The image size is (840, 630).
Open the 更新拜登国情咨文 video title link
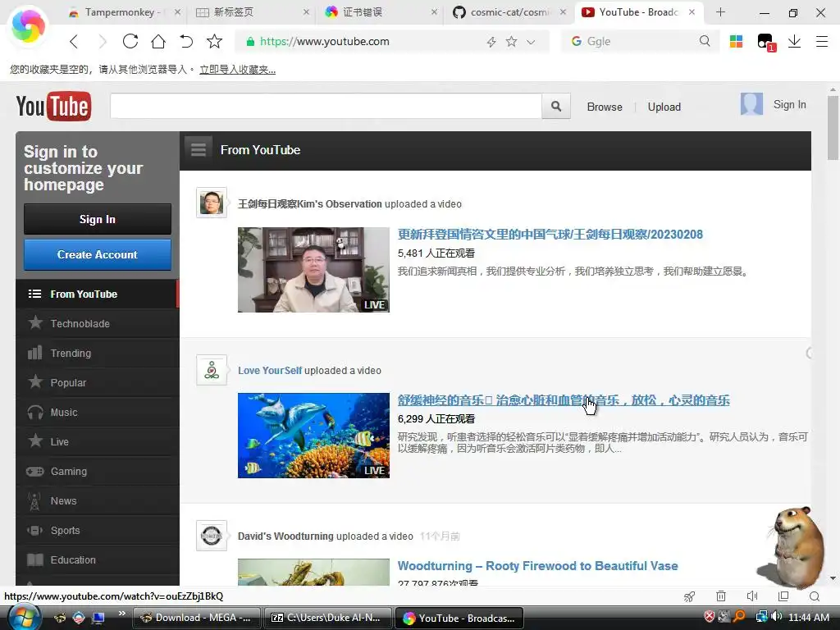click(x=550, y=234)
